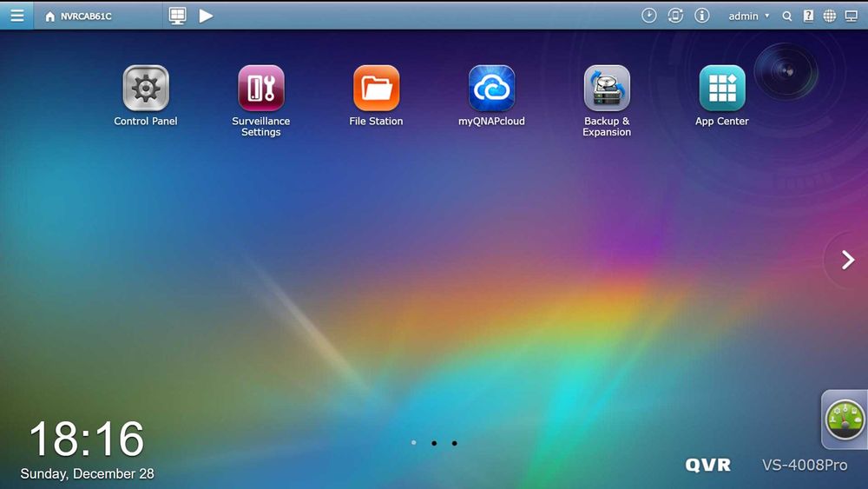This screenshot has width=868, height=489.
Task: Show event notifications info icon
Action: (702, 16)
